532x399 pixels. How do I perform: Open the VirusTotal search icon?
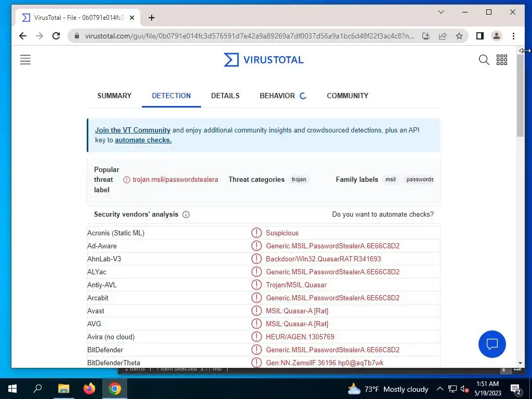tap(484, 60)
